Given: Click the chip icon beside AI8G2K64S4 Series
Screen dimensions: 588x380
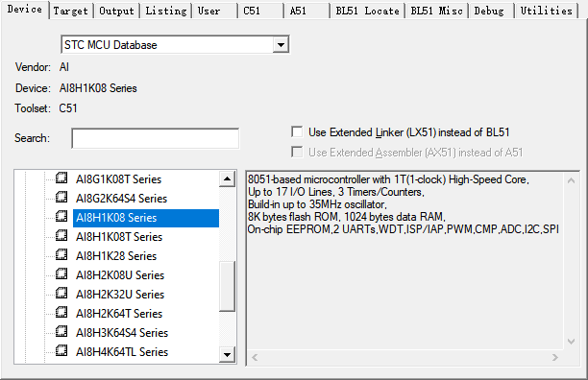Looking at the screenshot, I should tap(61, 197).
